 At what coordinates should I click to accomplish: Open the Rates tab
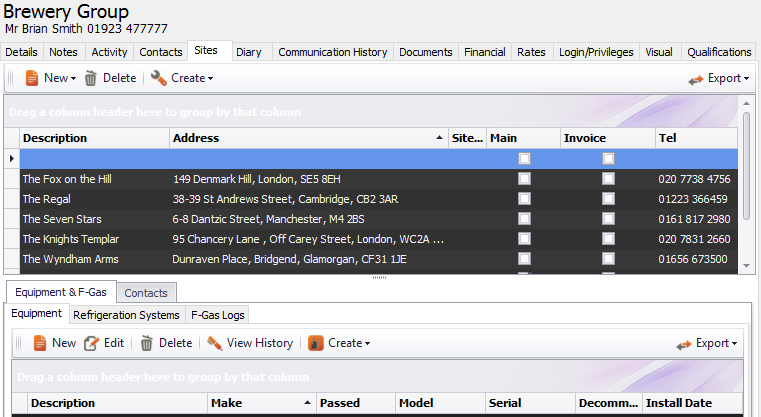[531, 52]
